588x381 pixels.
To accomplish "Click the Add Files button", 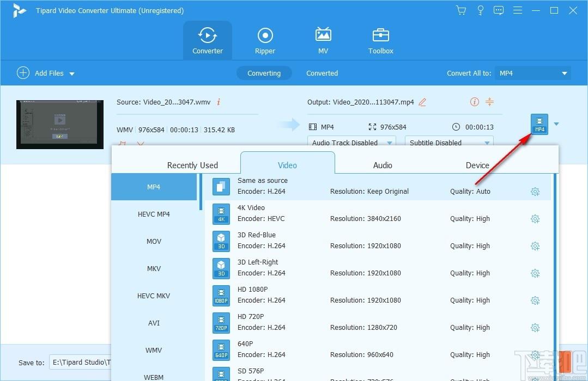I will 40,73.
